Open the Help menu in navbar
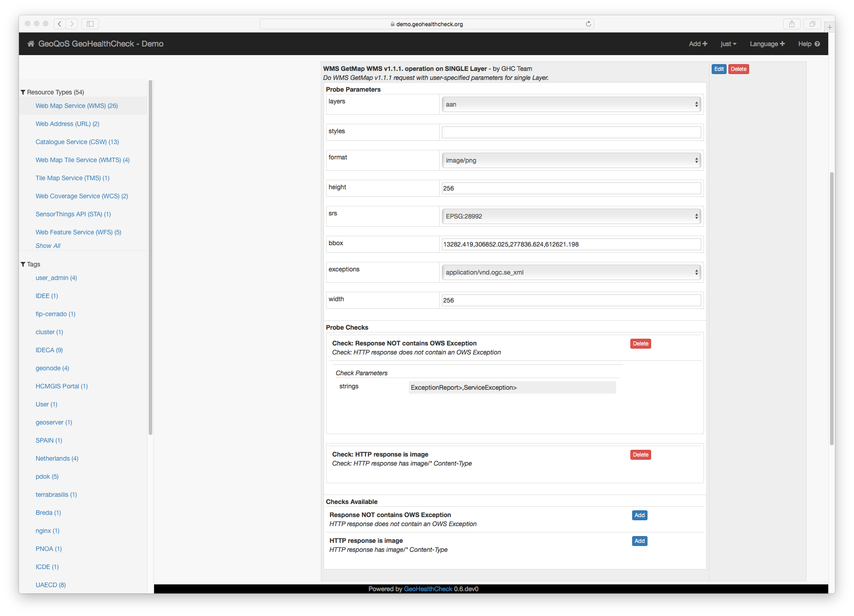This screenshot has width=854, height=616. tap(808, 44)
